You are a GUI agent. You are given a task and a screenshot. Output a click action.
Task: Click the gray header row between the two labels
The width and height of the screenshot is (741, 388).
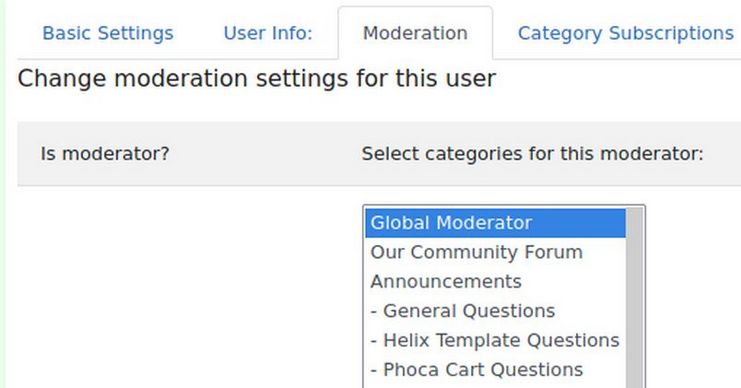coord(265,154)
